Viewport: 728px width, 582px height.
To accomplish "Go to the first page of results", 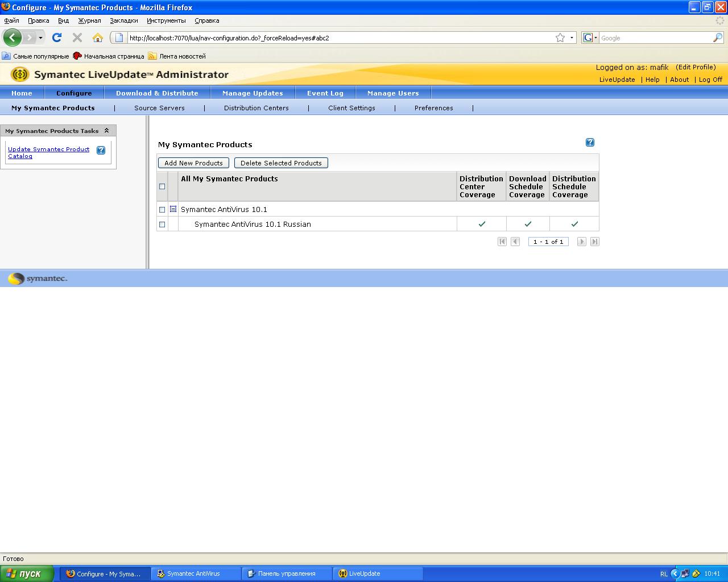I will tap(502, 242).
